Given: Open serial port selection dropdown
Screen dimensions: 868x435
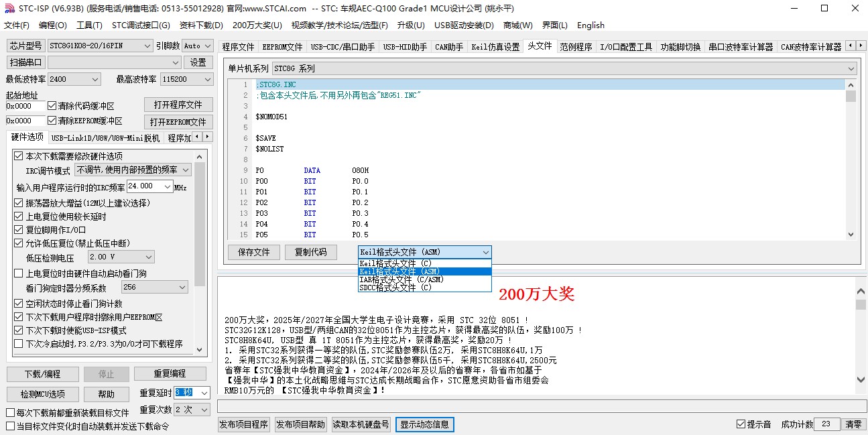Looking at the screenshot, I should [x=115, y=62].
